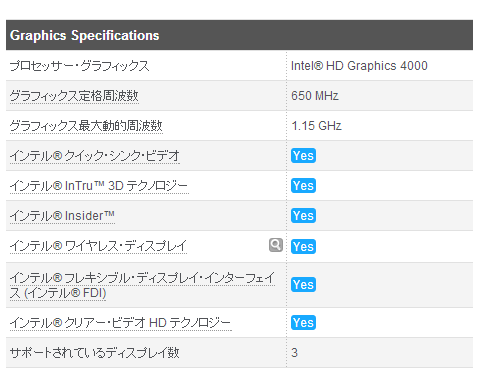This screenshot has height=390, width=487.
Task: Open the グラフィックス定格周波数 definition link
Action: tap(74, 96)
